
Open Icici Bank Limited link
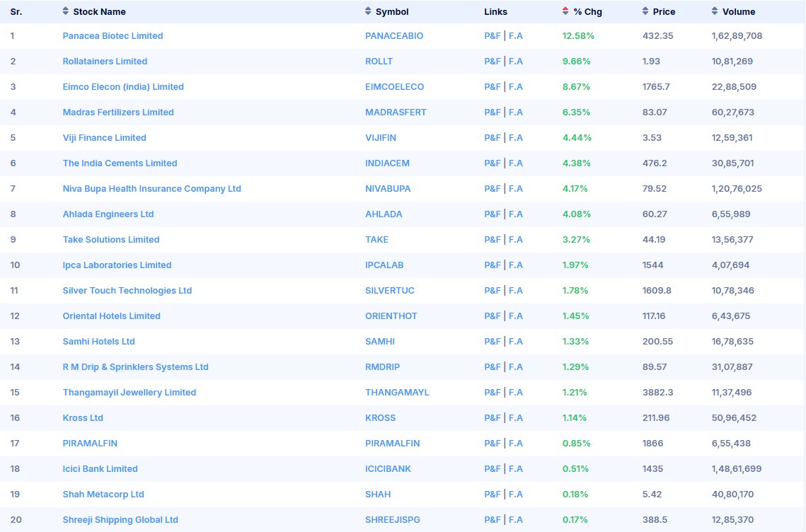[x=100, y=469]
